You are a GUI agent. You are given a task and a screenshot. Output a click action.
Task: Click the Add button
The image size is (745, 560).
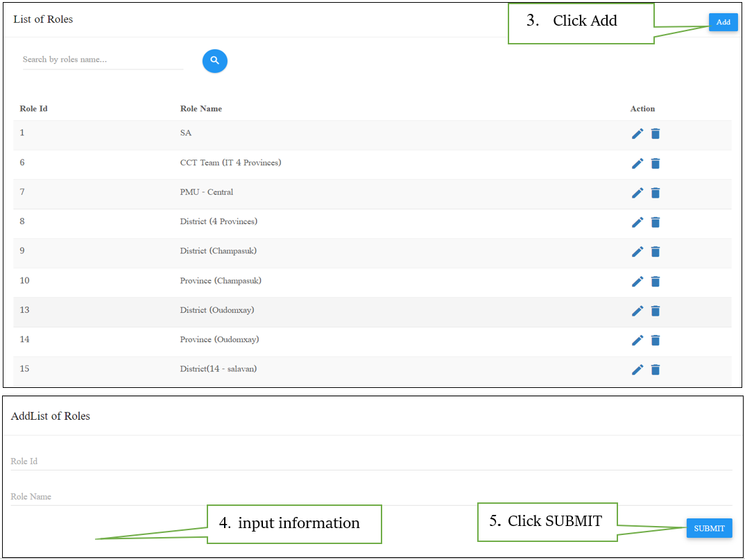point(723,22)
